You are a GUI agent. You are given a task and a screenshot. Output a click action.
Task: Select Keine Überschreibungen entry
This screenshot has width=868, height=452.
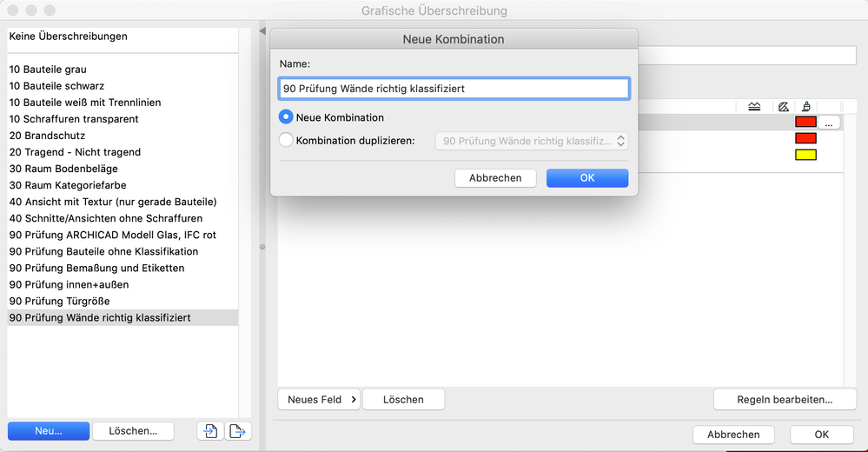[123, 37]
